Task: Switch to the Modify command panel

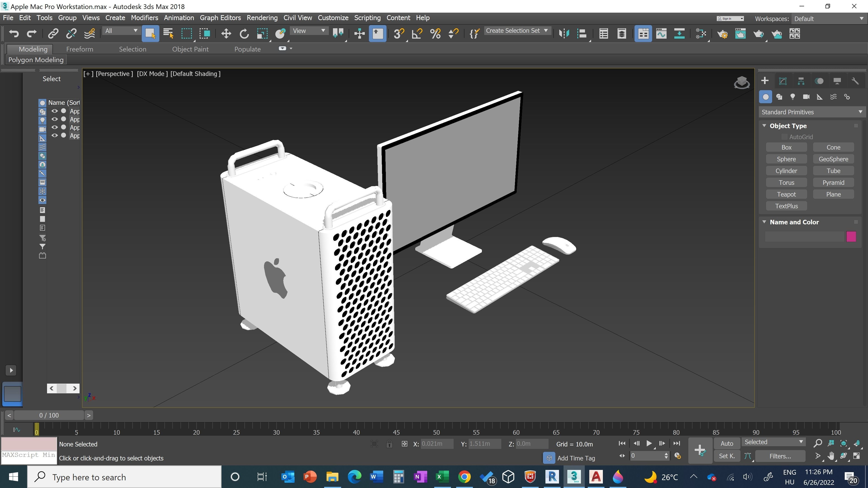Action: (783, 81)
